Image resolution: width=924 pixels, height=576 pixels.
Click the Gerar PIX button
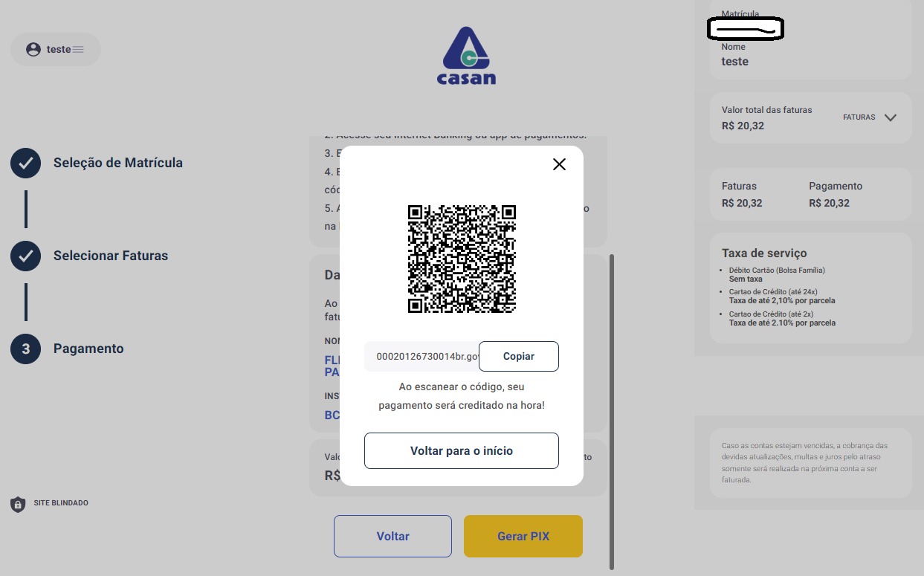pos(523,536)
